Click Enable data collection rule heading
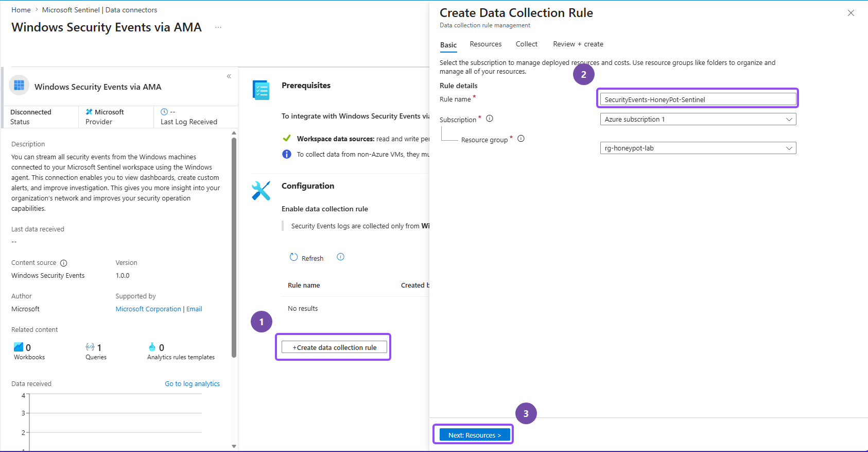 click(325, 209)
